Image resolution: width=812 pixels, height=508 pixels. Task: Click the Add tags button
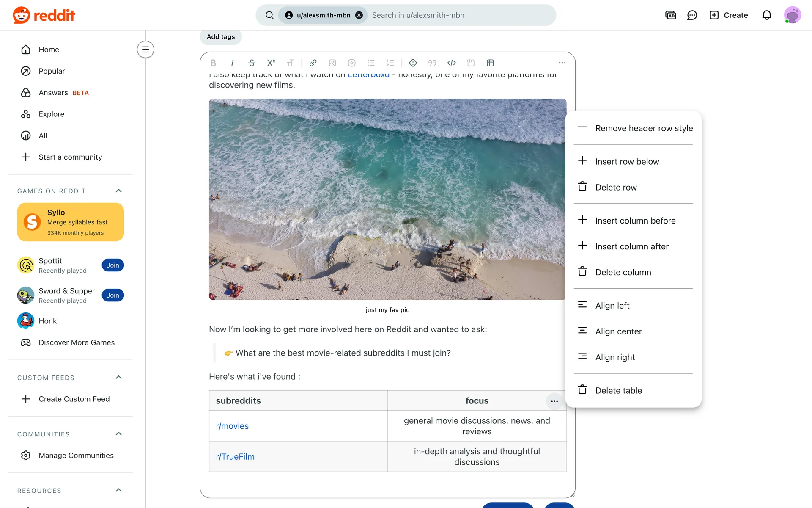(221, 37)
